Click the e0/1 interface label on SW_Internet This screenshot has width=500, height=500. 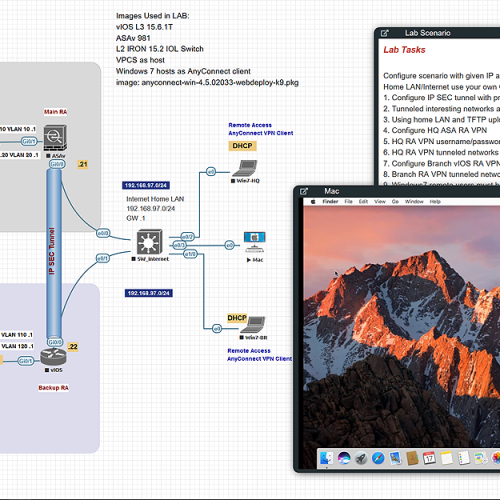[x=103, y=258]
